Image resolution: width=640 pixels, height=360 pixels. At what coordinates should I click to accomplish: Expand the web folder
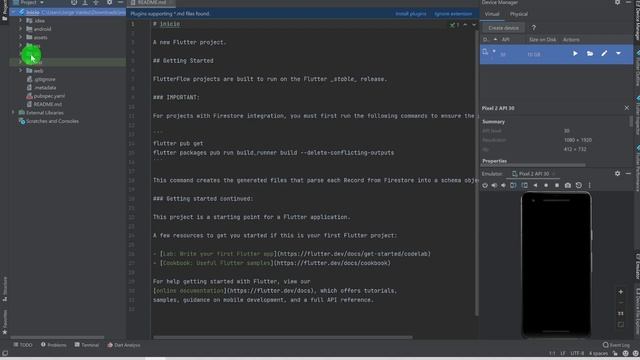coord(20,70)
